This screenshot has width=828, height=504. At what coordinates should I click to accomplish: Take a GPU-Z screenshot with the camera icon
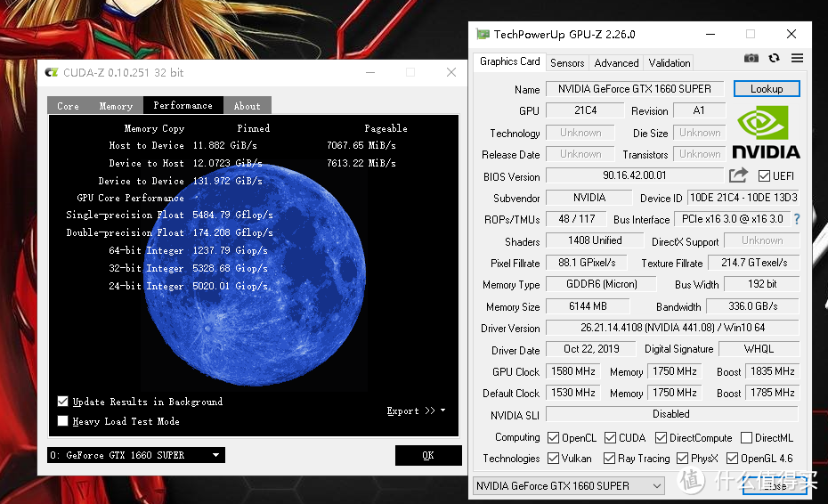point(751,58)
